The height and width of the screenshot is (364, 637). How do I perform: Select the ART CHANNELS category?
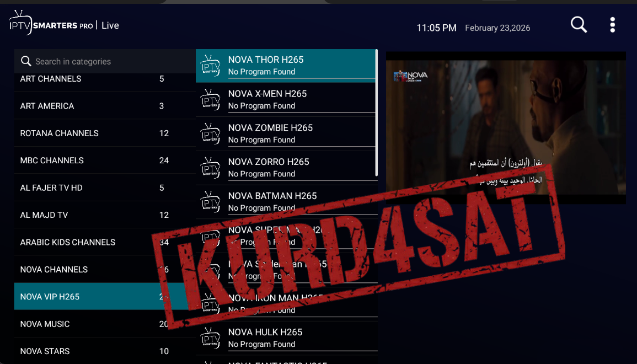pos(105,79)
